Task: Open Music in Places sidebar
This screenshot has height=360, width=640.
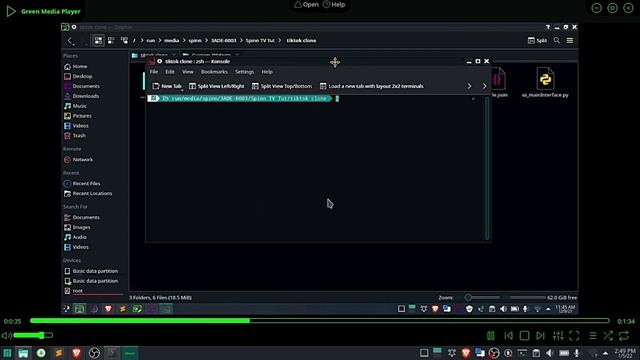Action: 76,106
